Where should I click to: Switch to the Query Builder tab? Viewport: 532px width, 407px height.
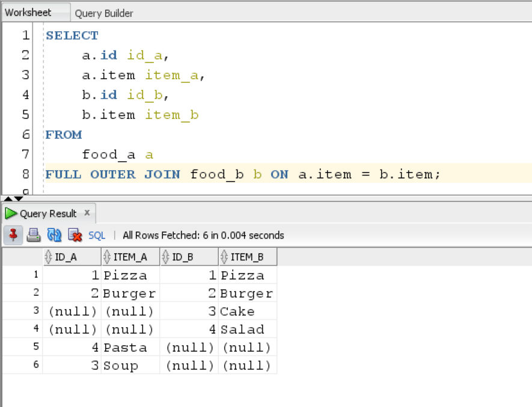105,12
